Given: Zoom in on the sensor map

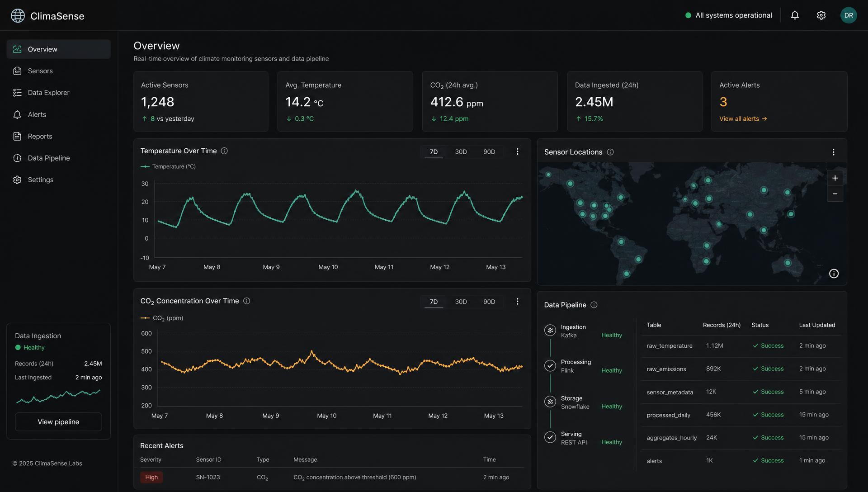Looking at the screenshot, I should (835, 178).
